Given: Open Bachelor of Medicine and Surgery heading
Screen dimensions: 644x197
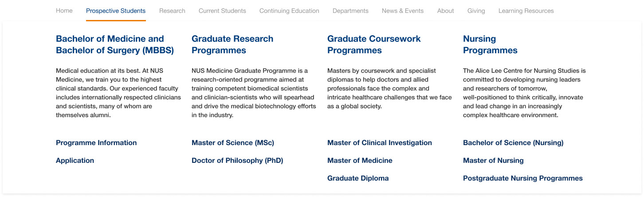Looking at the screenshot, I should [x=114, y=44].
